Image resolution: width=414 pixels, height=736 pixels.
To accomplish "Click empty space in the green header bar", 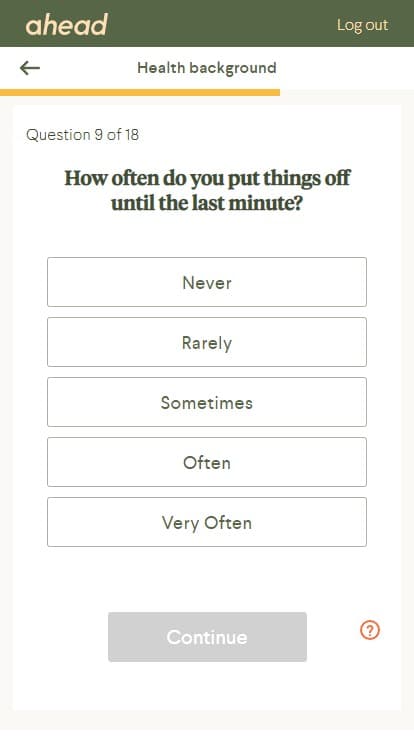I will [221, 23].
